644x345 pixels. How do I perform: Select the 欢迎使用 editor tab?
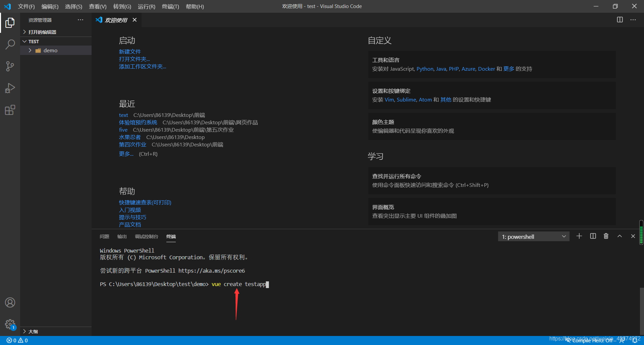(116, 20)
